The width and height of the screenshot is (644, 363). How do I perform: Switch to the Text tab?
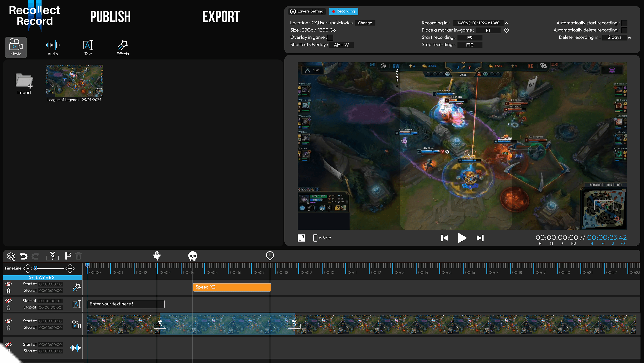pyautogui.click(x=88, y=47)
